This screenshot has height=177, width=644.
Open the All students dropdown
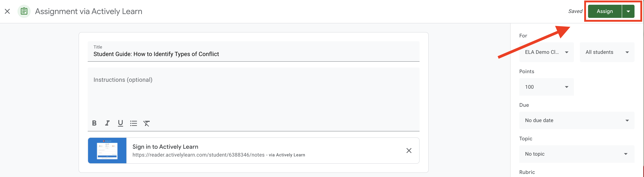(x=607, y=52)
